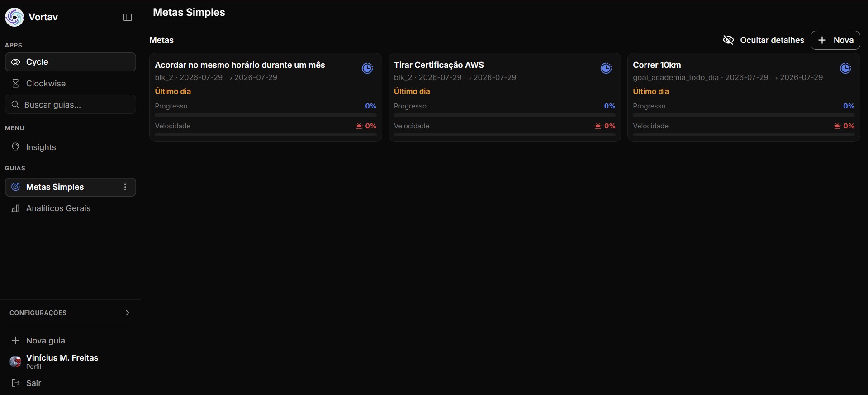The height and width of the screenshot is (395, 868).
Task: Click the Vortav spiral logo
Action: (x=14, y=17)
